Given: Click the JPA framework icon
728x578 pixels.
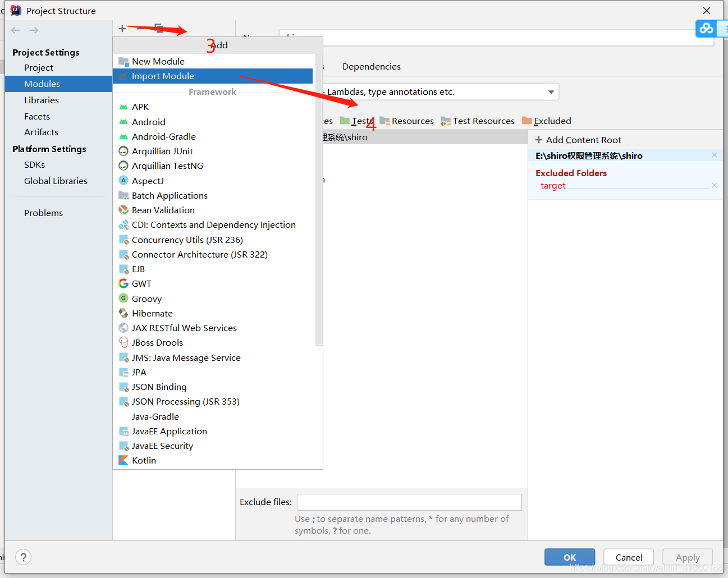Looking at the screenshot, I should pyautogui.click(x=123, y=372).
